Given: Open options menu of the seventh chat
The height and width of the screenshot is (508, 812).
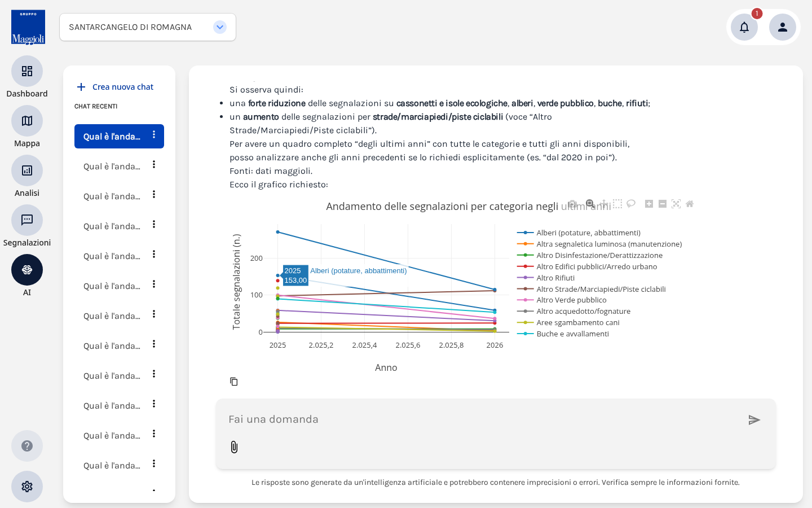Looking at the screenshot, I should pos(154,314).
